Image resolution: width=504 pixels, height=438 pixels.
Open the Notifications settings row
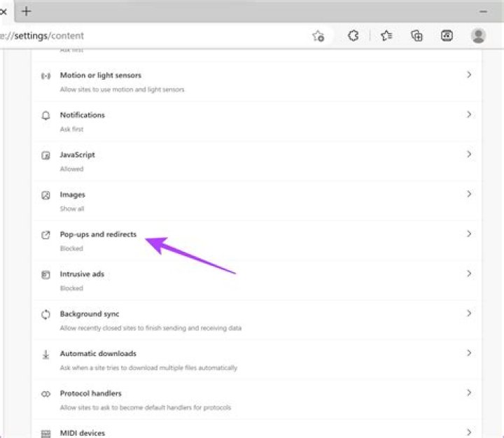tap(83, 115)
